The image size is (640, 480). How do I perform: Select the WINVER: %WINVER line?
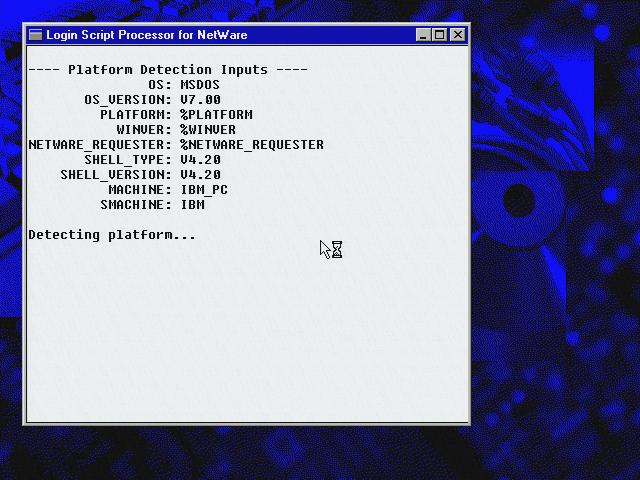(176, 130)
